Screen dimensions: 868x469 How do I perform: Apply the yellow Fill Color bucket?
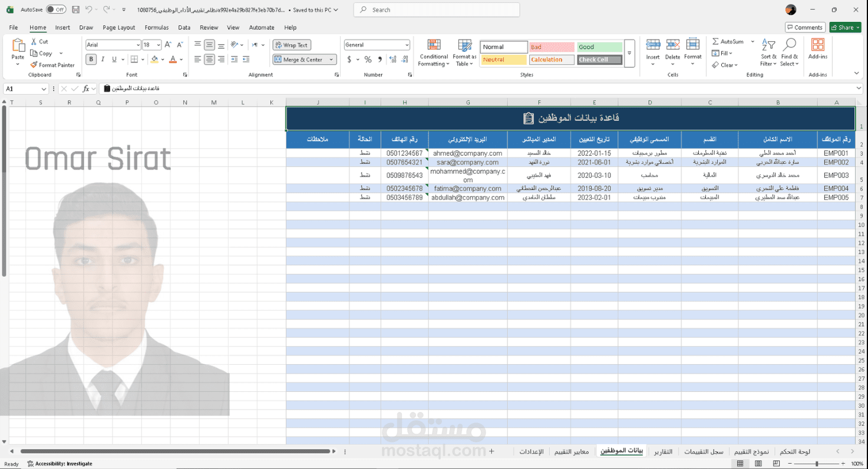point(154,59)
